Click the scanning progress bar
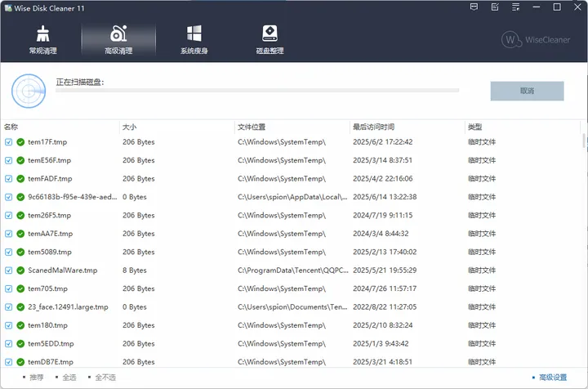 tap(257, 91)
